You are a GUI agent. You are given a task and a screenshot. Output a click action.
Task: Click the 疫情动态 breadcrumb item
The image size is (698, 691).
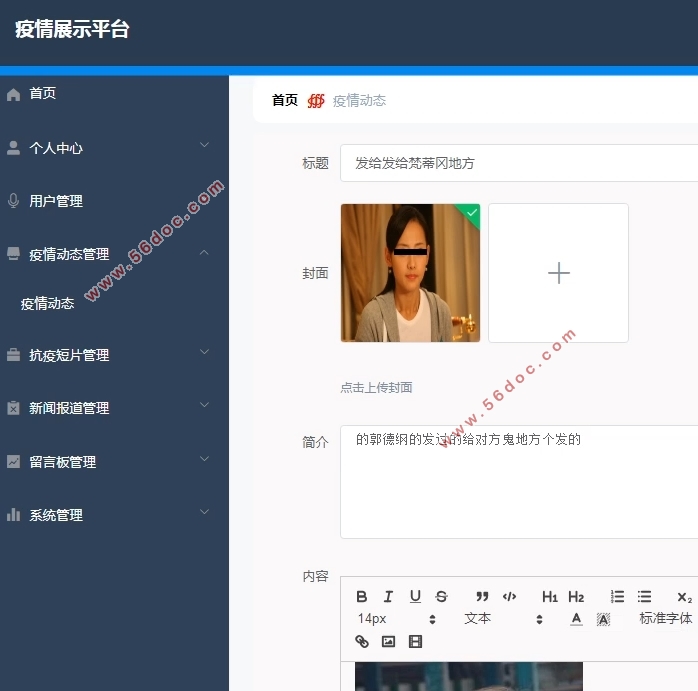(359, 101)
